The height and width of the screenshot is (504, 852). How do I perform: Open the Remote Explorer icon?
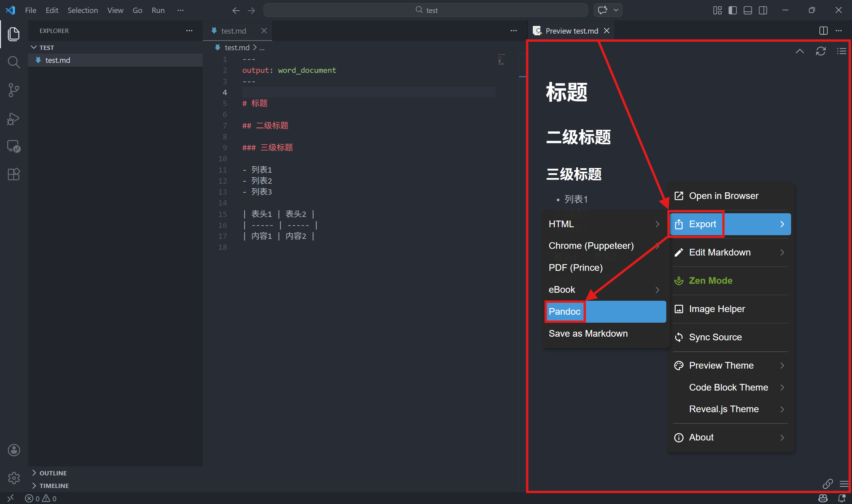[13, 145]
